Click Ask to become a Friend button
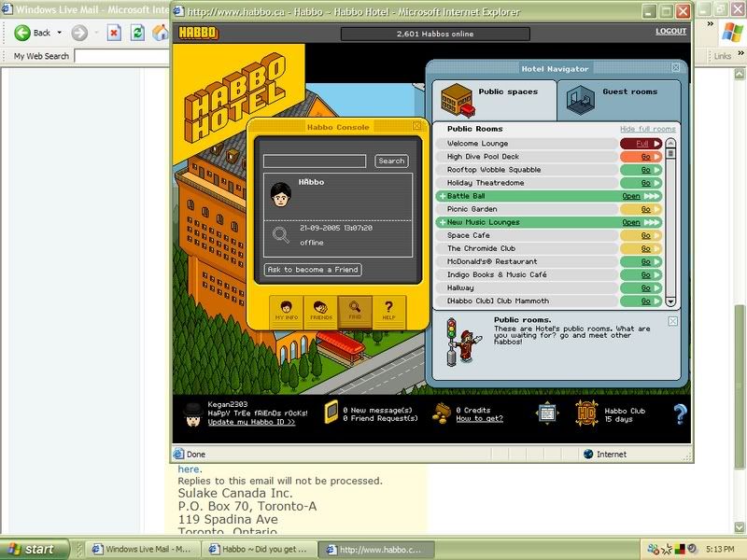 313,270
